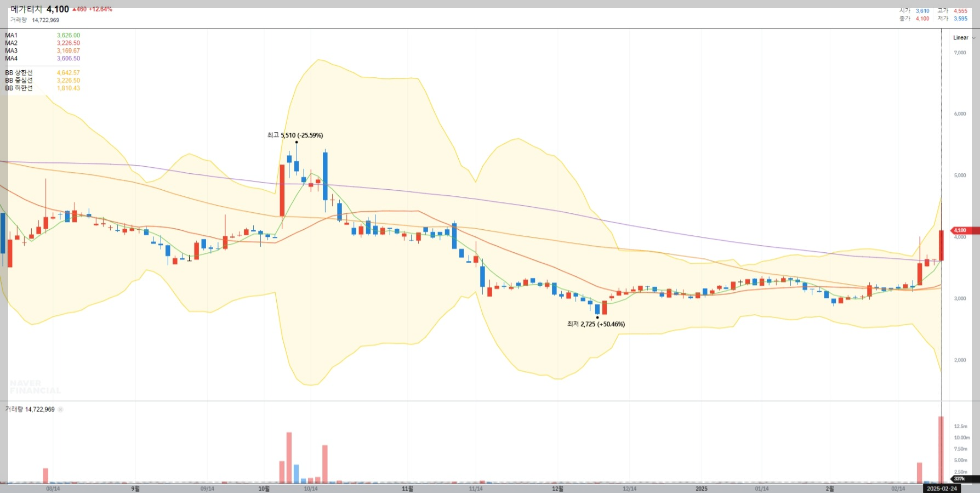Click the 10월 label on time axis

coord(264,489)
